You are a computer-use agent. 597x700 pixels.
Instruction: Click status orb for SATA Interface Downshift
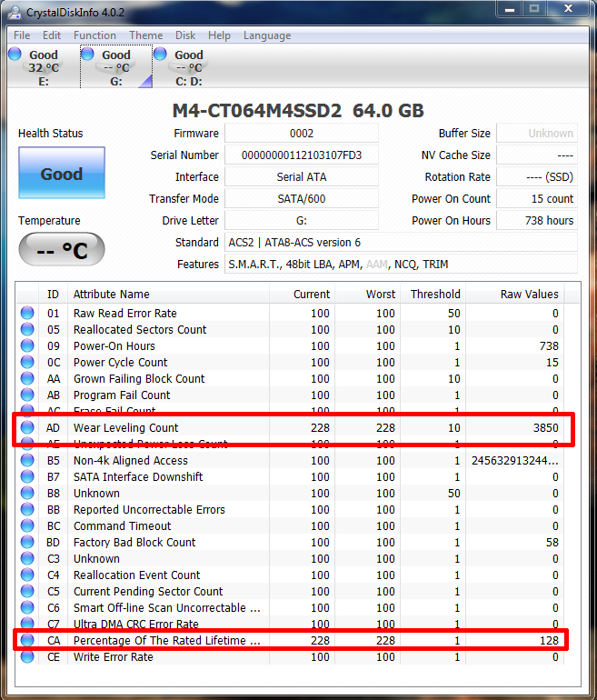27,476
